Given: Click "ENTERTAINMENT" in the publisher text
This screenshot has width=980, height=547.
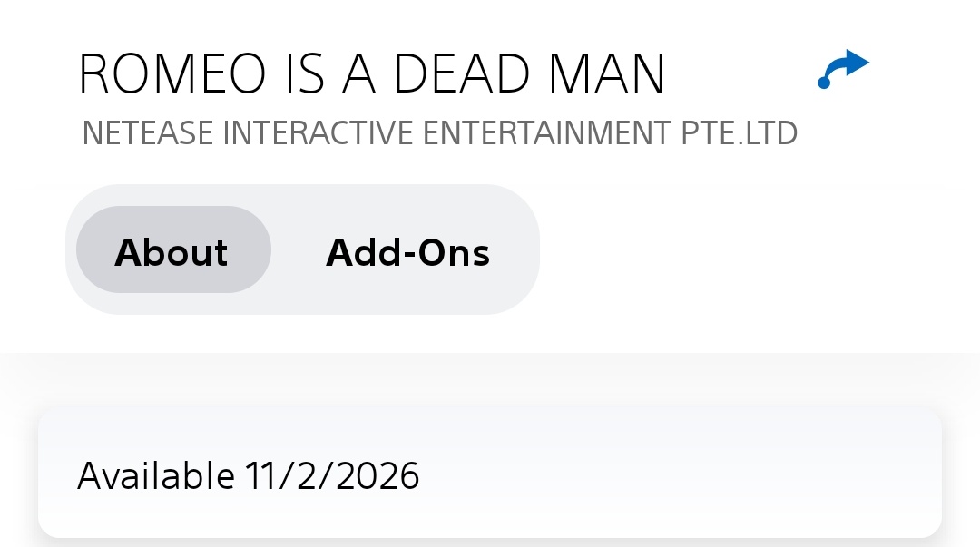Looking at the screenshot, I should click(x=548, y=133).
